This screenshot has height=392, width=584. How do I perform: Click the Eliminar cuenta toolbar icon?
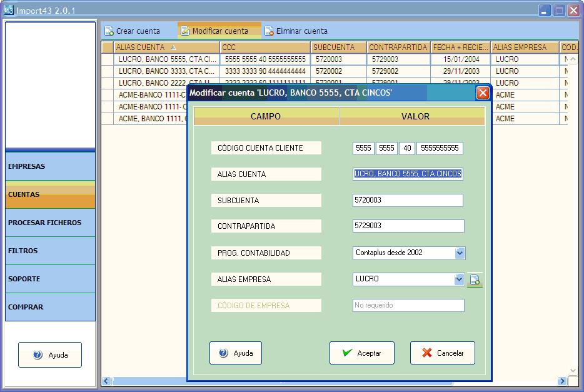point(269,31)
